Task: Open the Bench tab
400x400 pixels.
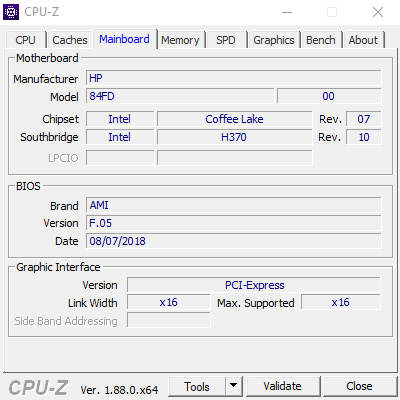Action: [x=321, y=40]
